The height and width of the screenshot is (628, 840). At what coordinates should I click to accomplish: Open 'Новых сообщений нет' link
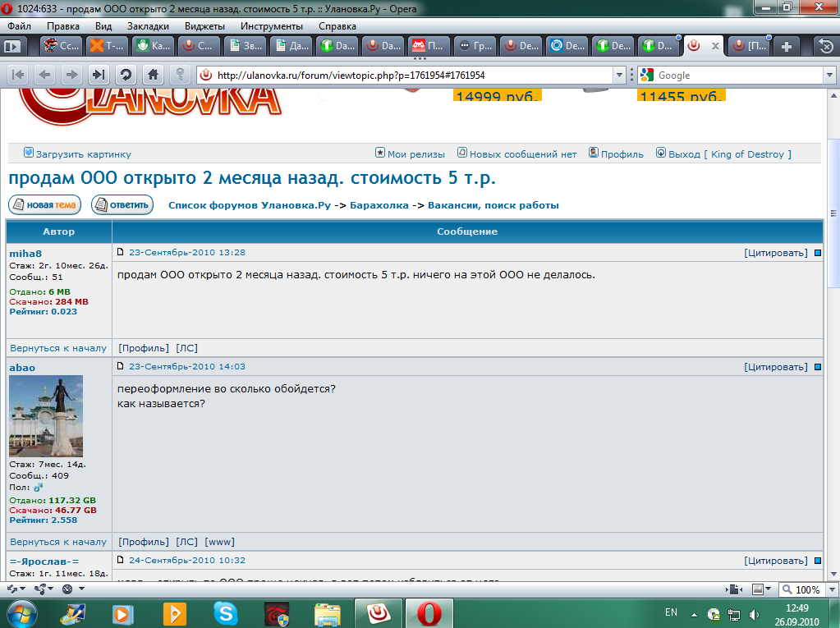tap(523, 154)
